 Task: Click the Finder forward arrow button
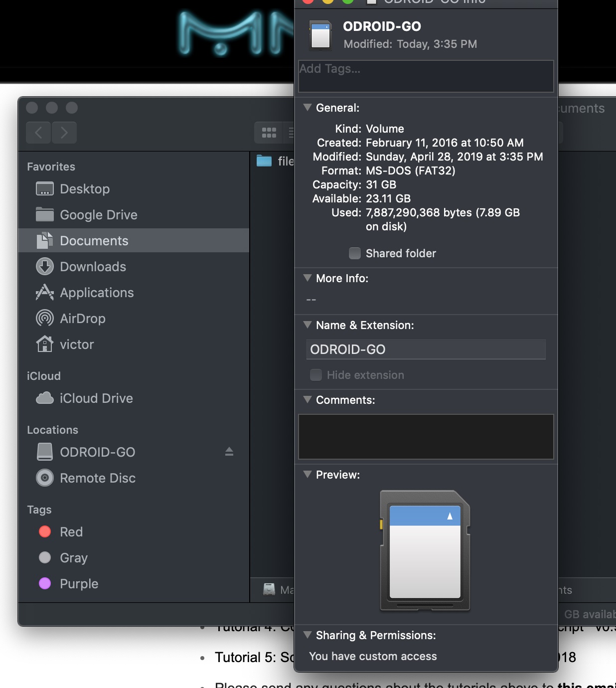(64, 133)
